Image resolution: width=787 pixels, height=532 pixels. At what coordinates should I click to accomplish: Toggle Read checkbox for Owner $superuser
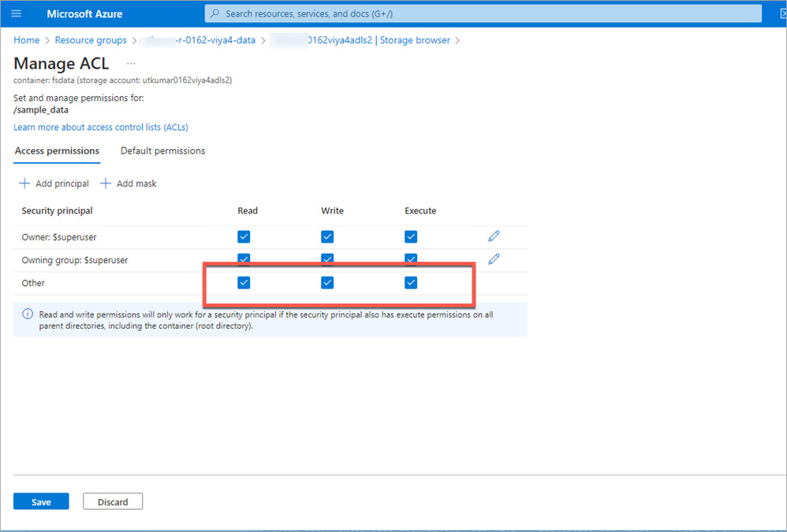[x=244, y=236]
